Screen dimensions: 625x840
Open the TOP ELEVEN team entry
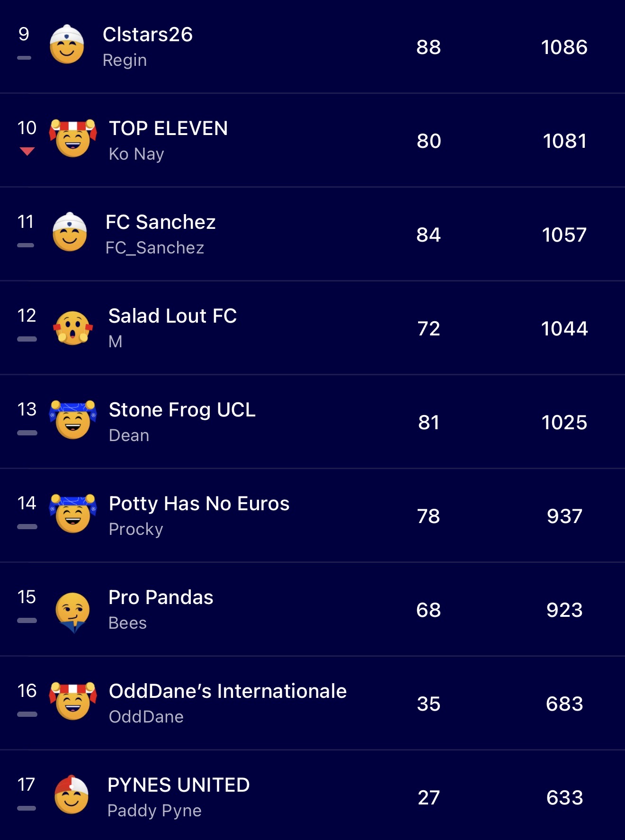tap(169, 128)
